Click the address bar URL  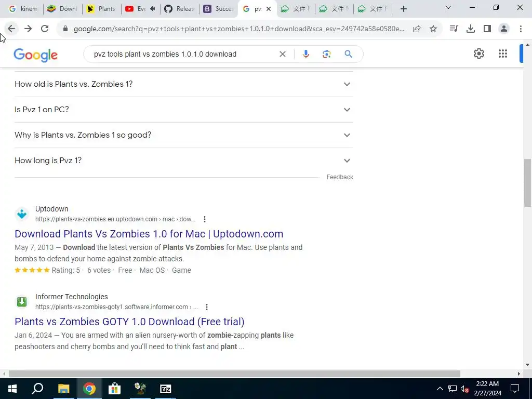pos(239,29)
